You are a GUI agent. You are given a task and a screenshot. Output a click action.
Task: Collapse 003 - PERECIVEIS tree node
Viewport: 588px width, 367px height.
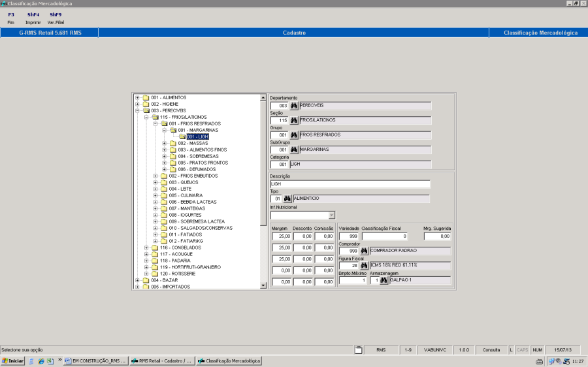[x=137, y=110]
